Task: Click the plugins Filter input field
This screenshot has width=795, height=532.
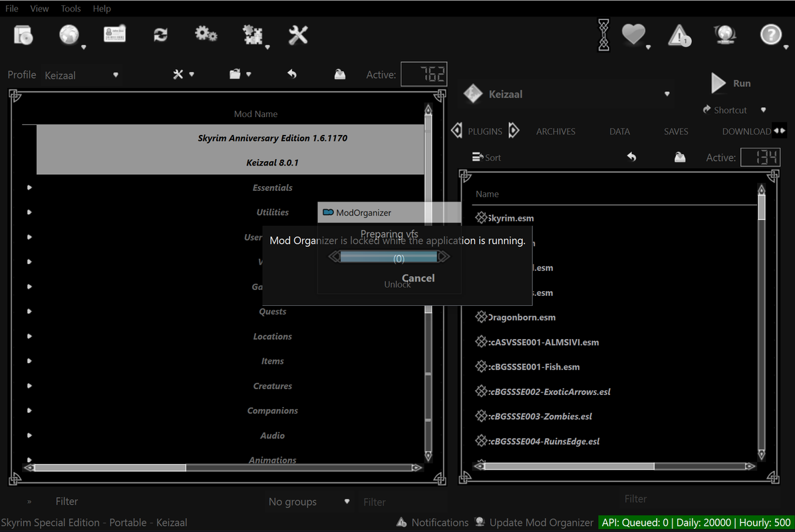Action: coord(700,499)
